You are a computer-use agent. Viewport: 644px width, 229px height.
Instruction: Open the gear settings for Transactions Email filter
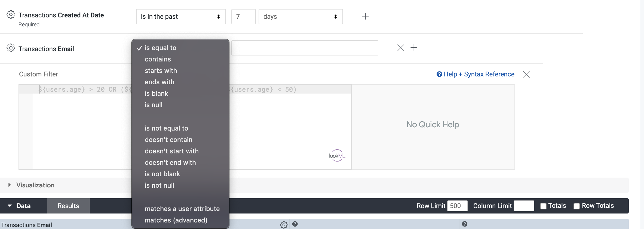click(x=11, y=48)
